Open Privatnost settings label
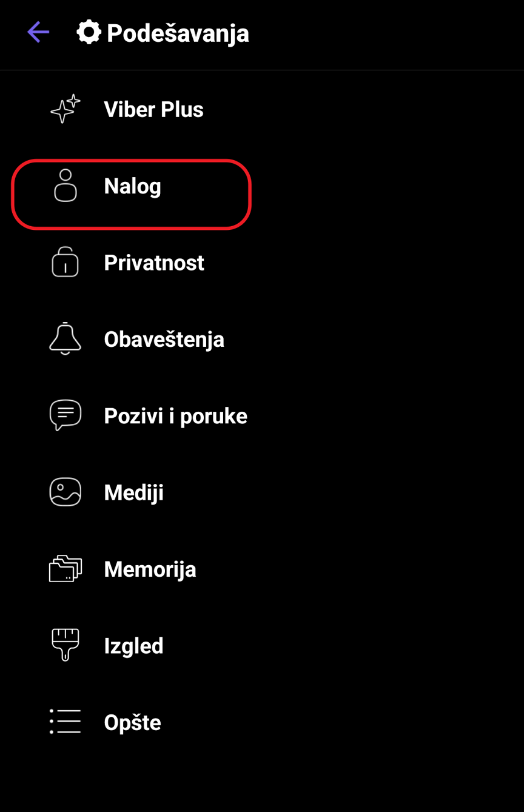This screenshot has width=524, height=812. (154, 263)
